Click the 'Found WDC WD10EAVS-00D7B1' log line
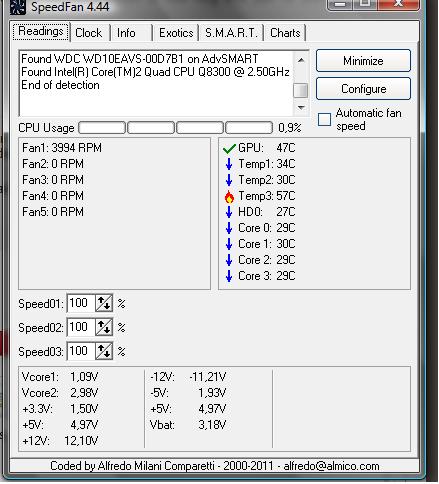Viewport: 439px width, 484px height. tap(140, 59)
